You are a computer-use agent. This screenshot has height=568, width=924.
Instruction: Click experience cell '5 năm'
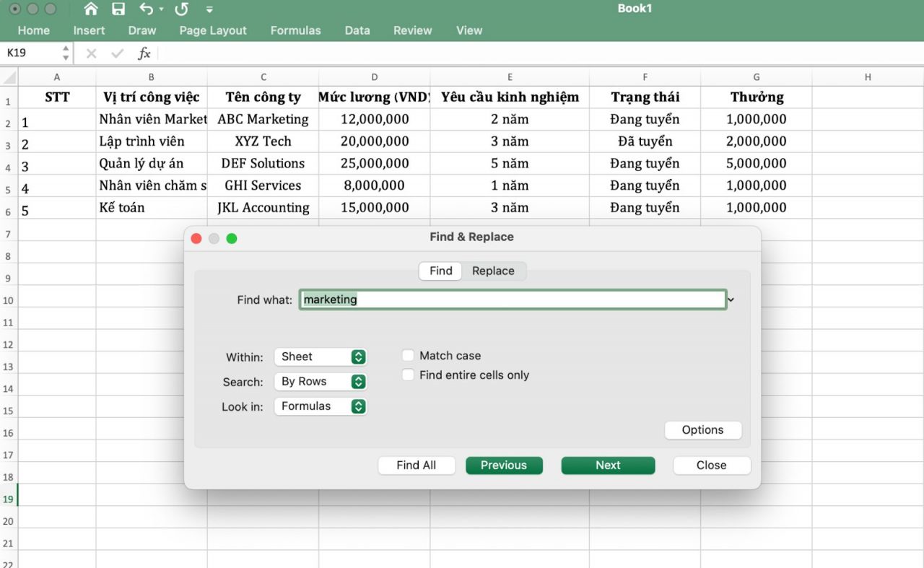click(510, 163)
